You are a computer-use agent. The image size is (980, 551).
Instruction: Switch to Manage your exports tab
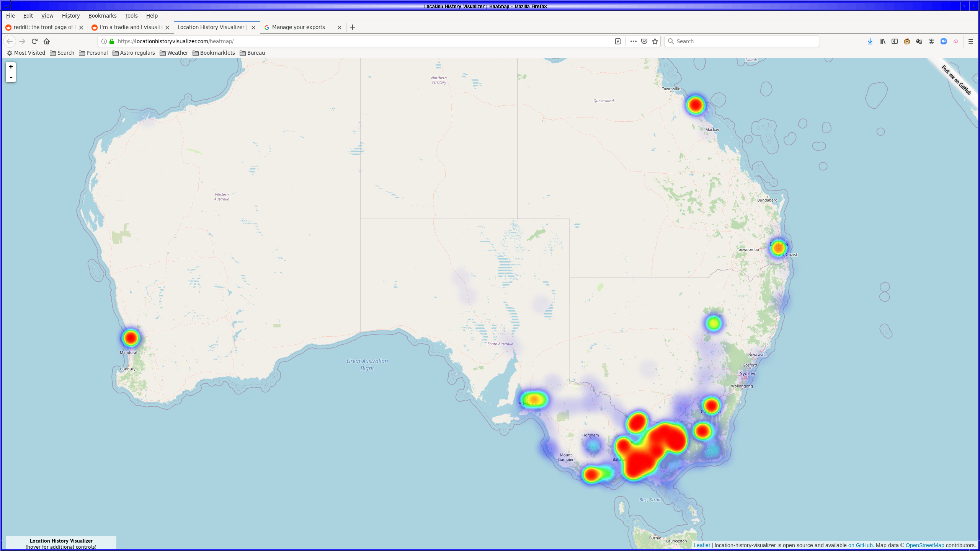point(299,27)
